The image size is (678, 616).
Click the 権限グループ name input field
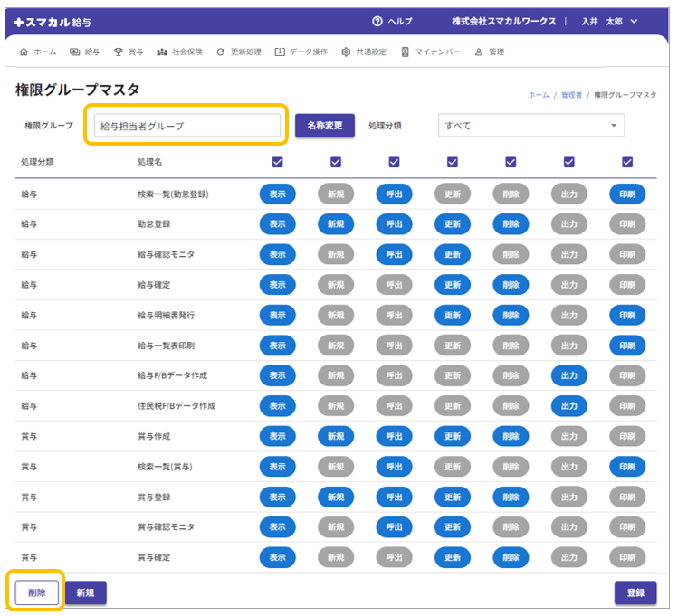coord(187,126)
